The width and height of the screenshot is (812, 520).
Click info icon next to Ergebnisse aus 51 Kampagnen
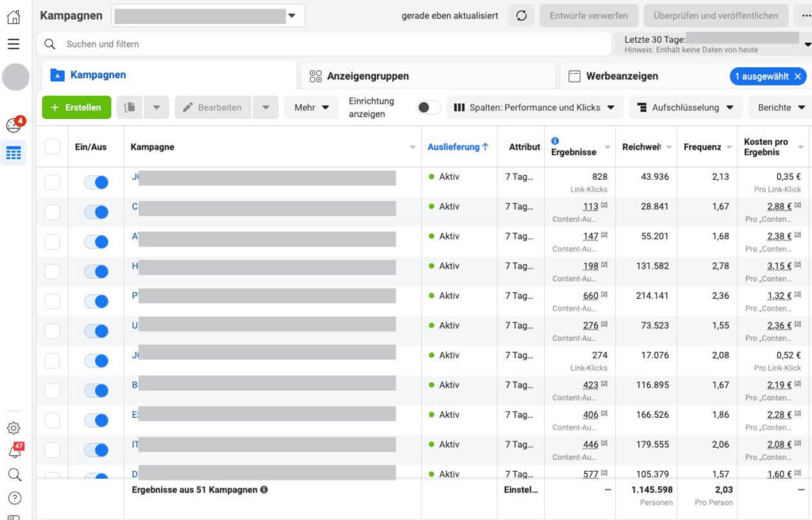264,489
